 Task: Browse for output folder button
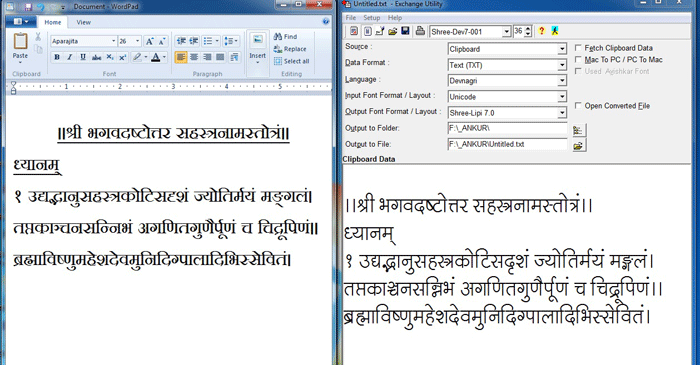(579, 130)
